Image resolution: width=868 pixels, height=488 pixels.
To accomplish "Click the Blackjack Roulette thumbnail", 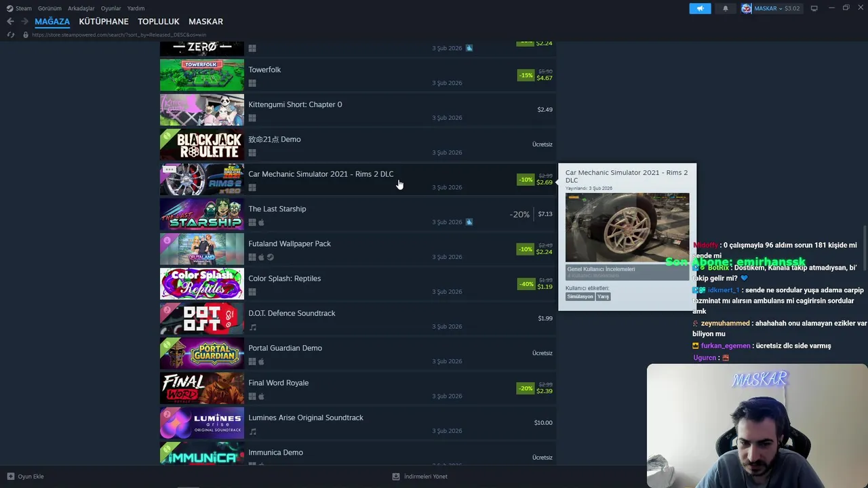I will coord(201,144).
